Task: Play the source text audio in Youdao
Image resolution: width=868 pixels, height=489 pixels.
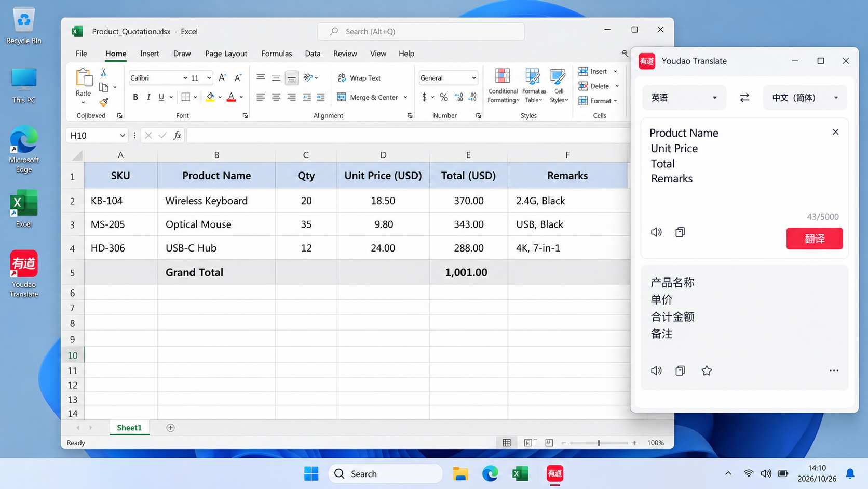Action: pos(656,232)
